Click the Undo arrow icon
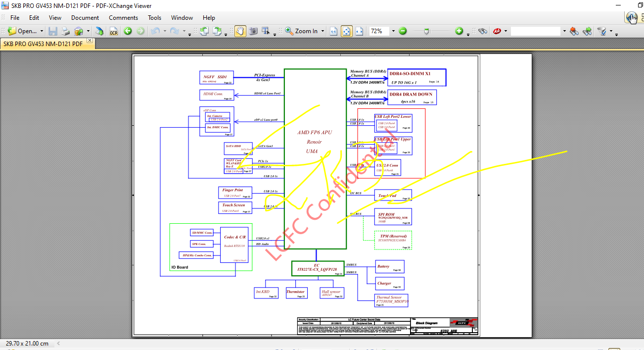Screen dimensions: 644x350 click(155, 31)
